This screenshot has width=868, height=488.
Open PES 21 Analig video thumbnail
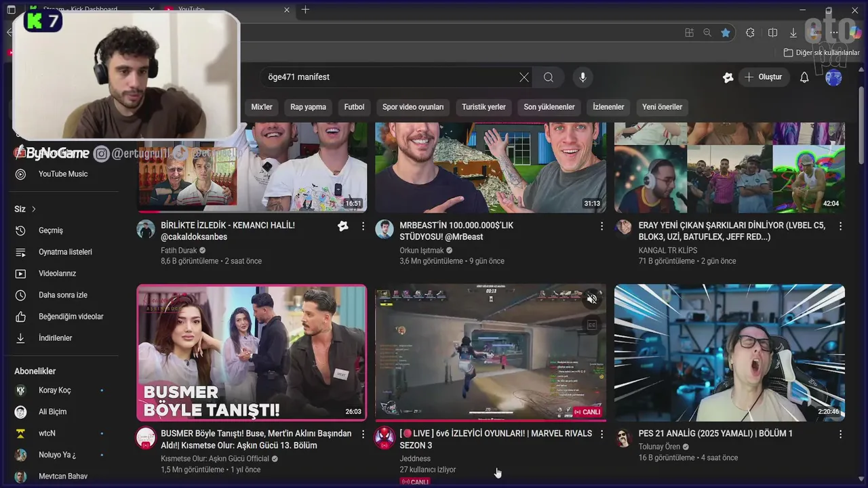[730, 352]
